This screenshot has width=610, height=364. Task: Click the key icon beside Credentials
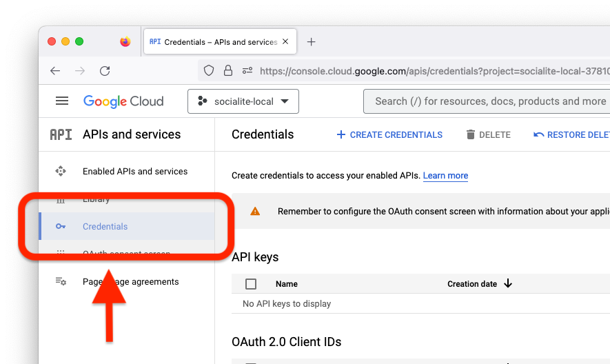[61, 226]
